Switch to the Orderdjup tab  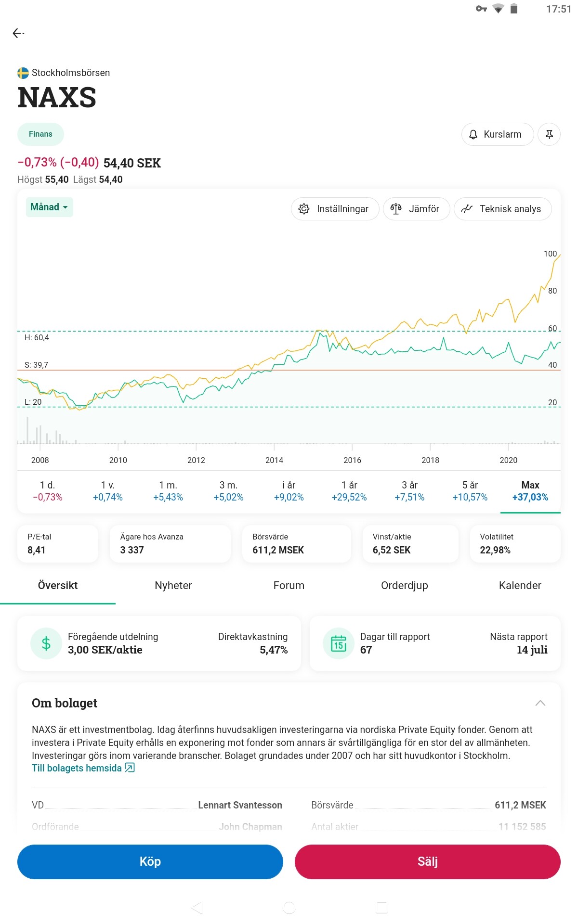click(405, 585)
